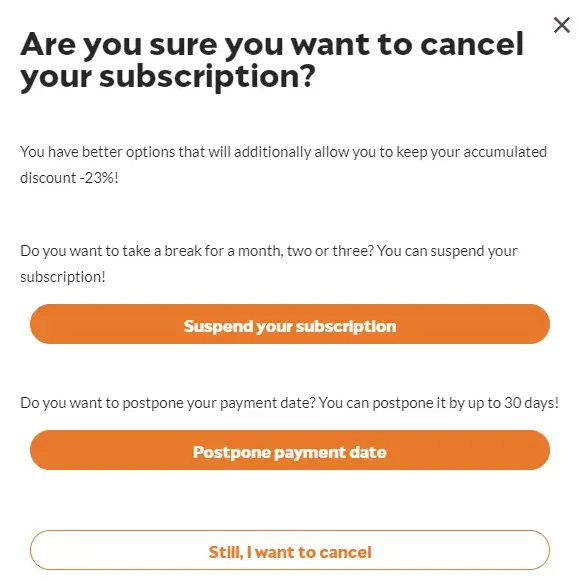Click the text about postponing payment date
This screenshot has width=578, height=581.
289,403
